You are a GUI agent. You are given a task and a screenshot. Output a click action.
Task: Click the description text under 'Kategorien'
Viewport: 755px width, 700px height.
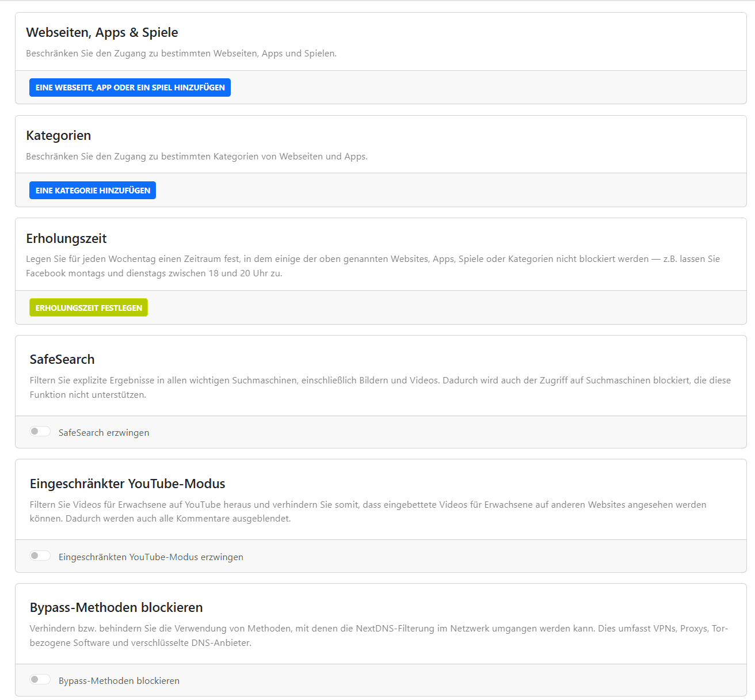197,157
